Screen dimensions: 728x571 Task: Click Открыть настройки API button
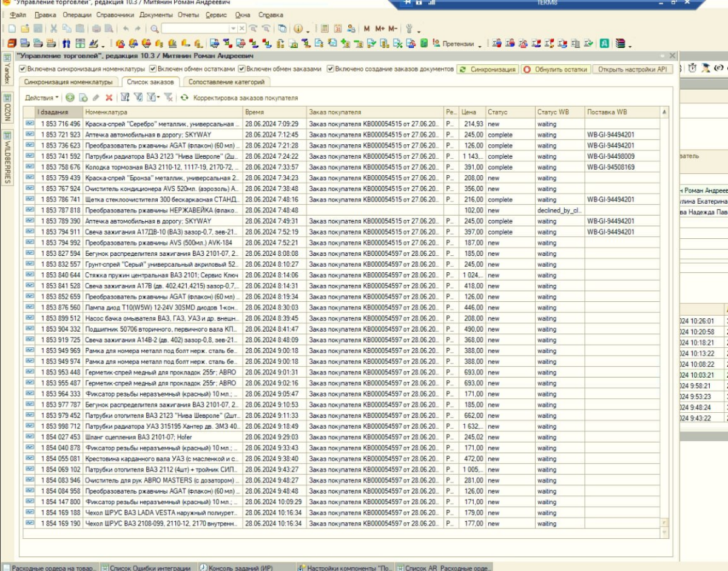point(633,69)
